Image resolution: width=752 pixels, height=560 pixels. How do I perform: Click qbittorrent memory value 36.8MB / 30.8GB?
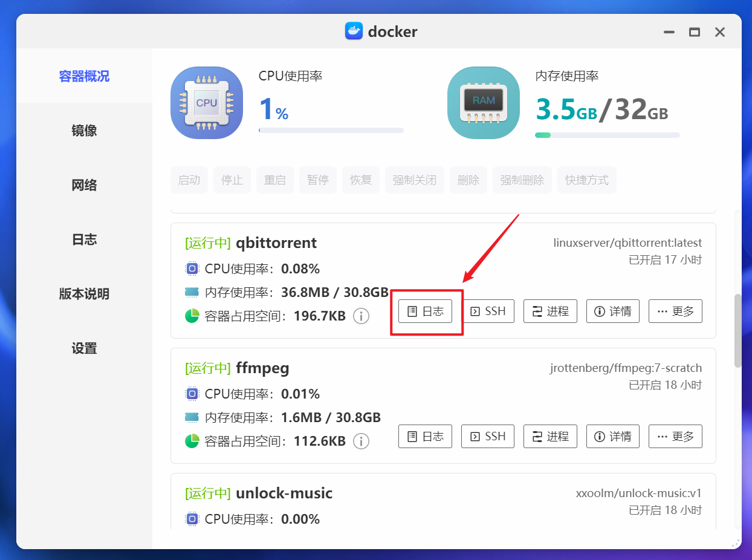click(x=335, y=293)
